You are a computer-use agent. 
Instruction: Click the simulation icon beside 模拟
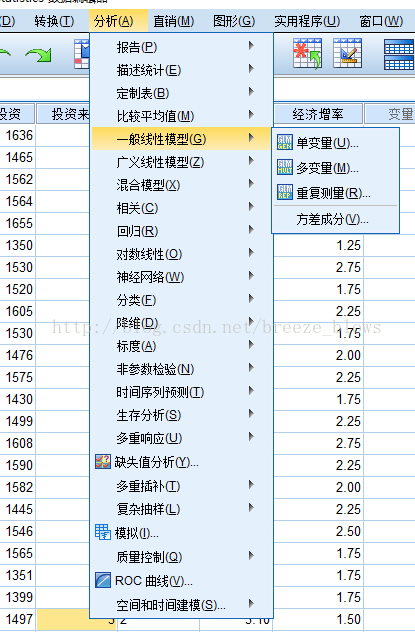click(103, 532)
